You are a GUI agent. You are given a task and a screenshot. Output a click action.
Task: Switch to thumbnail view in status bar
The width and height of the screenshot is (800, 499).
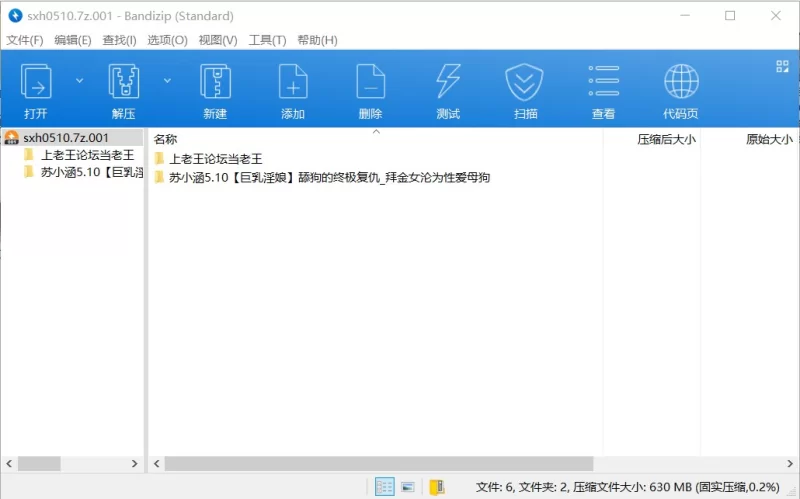(408, 487)
